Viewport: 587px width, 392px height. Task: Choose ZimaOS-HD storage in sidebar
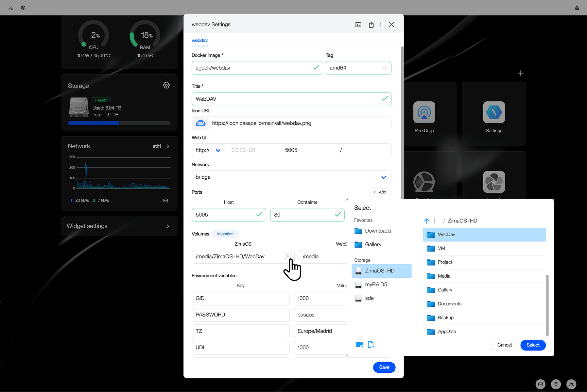click(381, 271)
